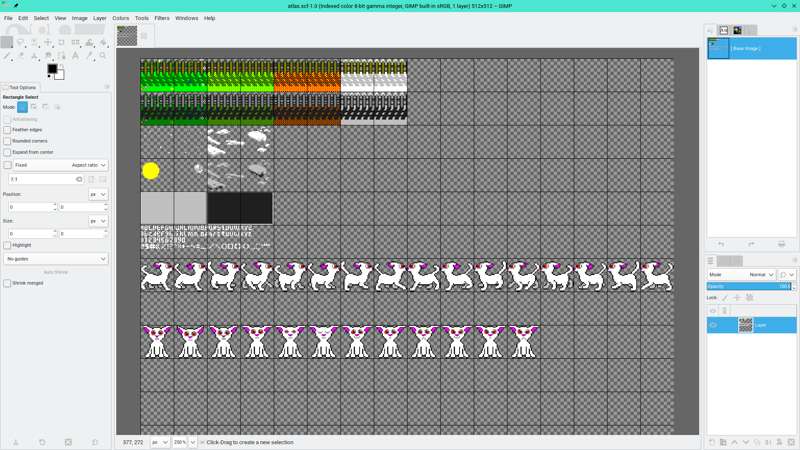Click the undo arrow in history panel
Image resolution: width=800 pixels, height=450 pixels.
(x=721, y=244)
